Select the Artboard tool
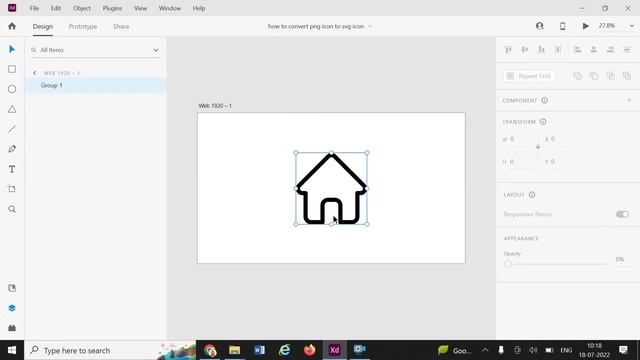Viewport: 640px width, 360px height. [x=12, y=189]
